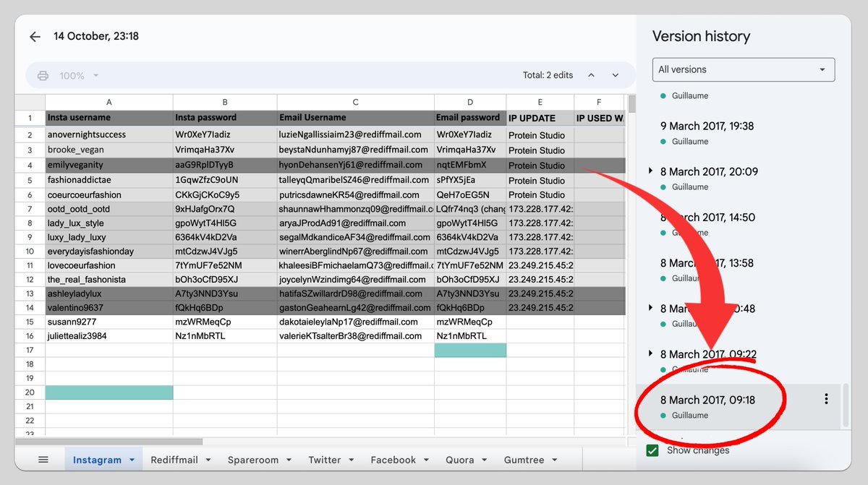Click the back arrow to exit version history
This screenshot has width=868, height=485.
(35, 37)
